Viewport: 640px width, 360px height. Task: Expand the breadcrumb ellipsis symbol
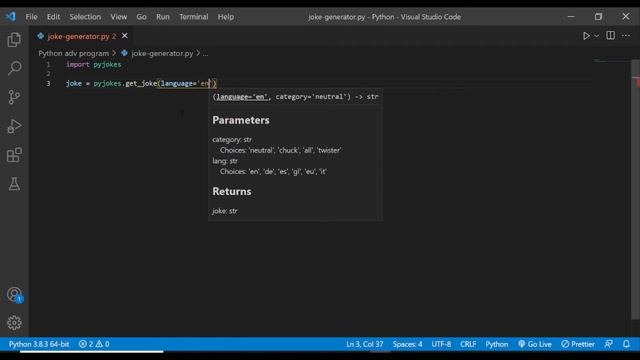click(205, 53)
